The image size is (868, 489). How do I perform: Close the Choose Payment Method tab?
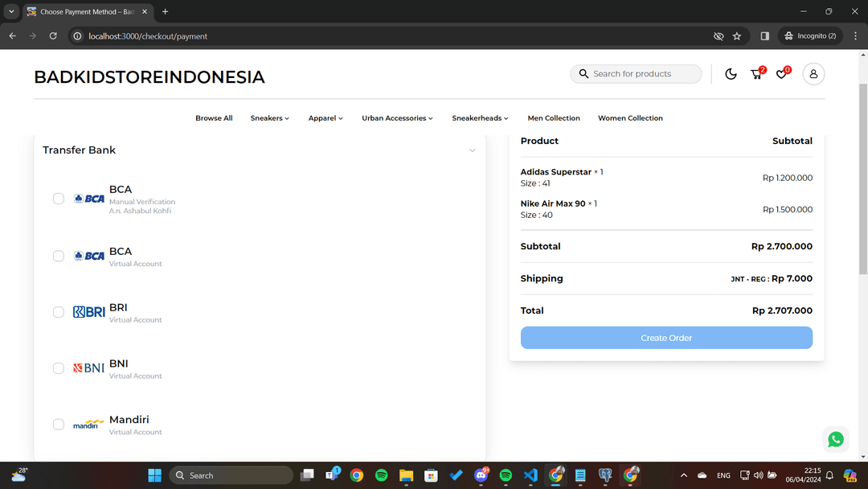point(145,11)
